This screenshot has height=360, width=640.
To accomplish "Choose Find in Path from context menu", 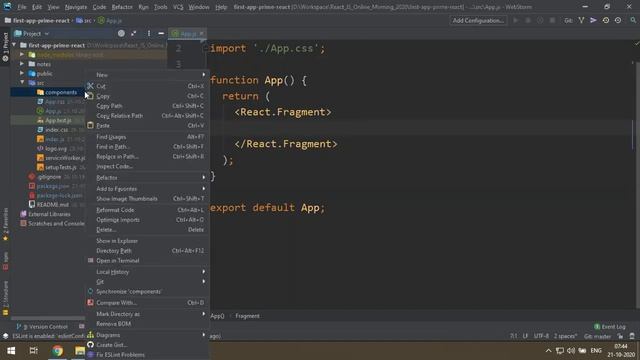I will click(x=147, y=147).
